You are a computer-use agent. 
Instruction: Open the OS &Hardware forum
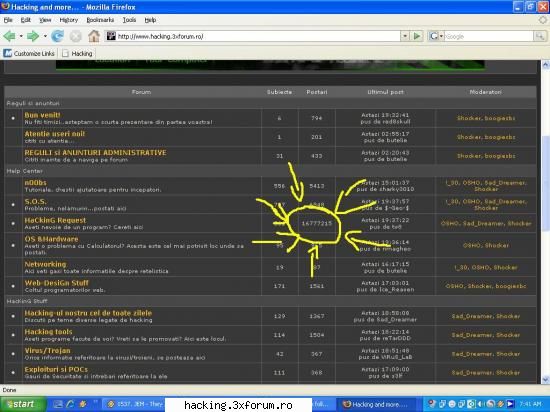(52, 239)
